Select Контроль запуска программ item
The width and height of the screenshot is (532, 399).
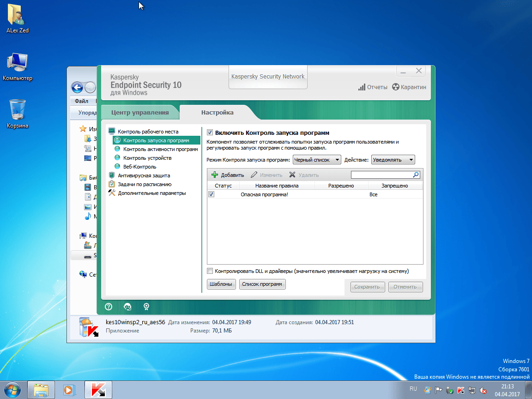(x=157, y=140)
